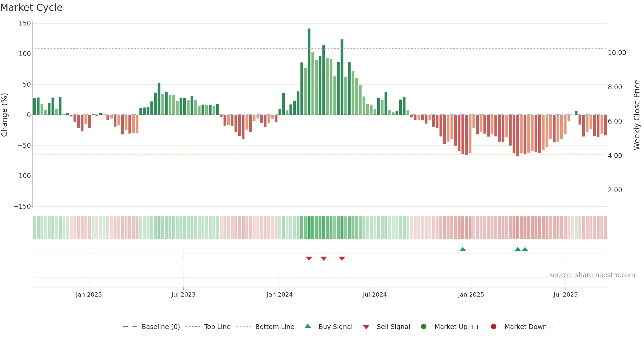
Task: Click the Jan 2025 axis label
Action: click(x=471, y=295)
